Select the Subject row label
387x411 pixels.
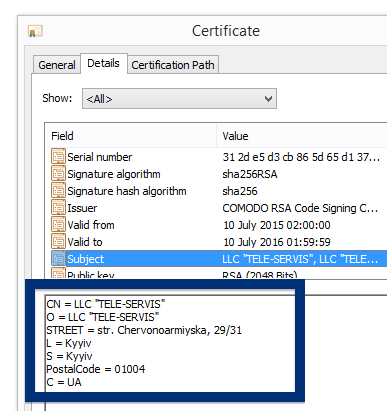coord(86,259)
